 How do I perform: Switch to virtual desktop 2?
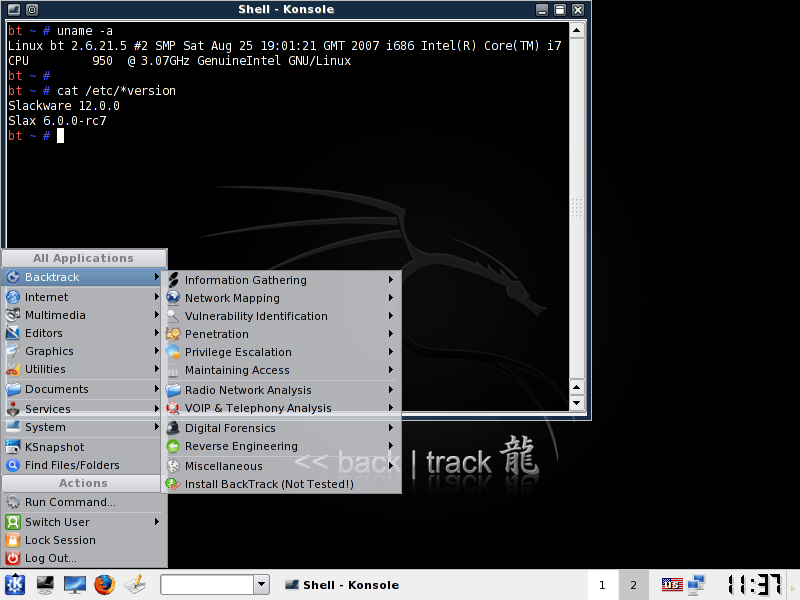[632, 585]
